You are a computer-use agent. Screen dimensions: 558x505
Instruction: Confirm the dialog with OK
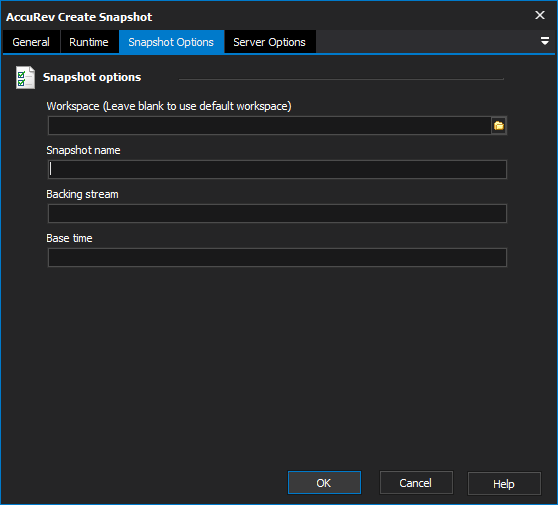point(324,483)
